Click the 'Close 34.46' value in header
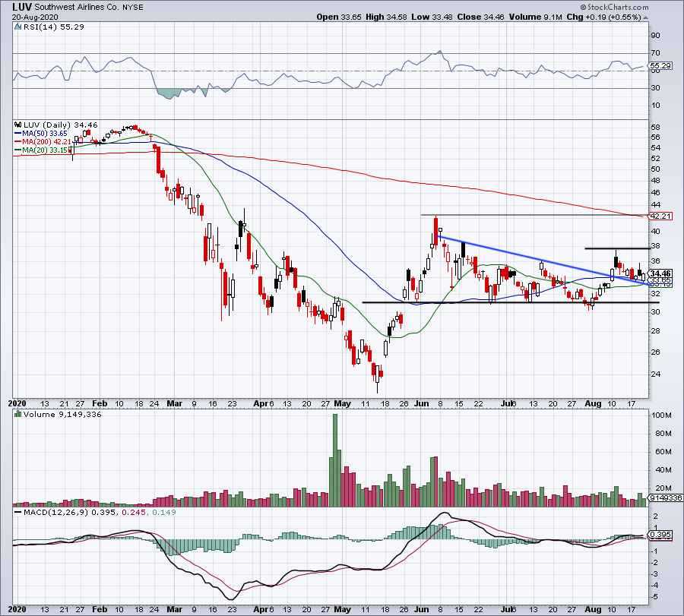The height and width of the screenshot is (616, 684). 480,17
